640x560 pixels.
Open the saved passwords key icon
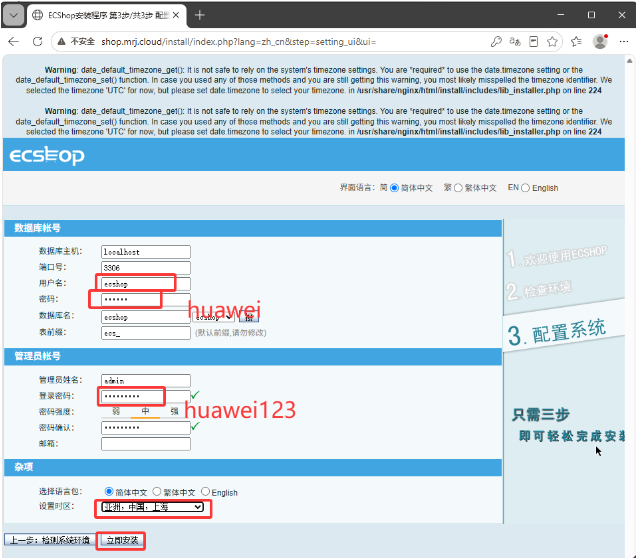[x=496, y=42]
